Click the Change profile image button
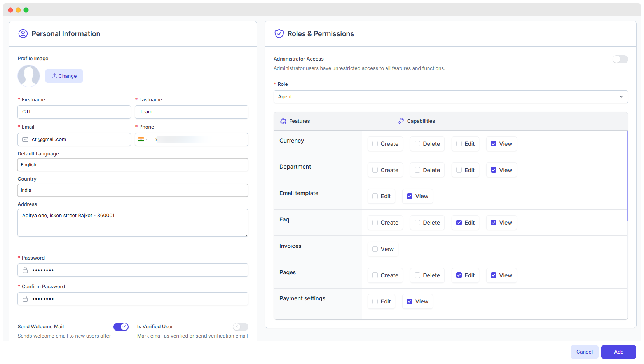The width and height of the screenshot is (644, 364). coord(64,76)
